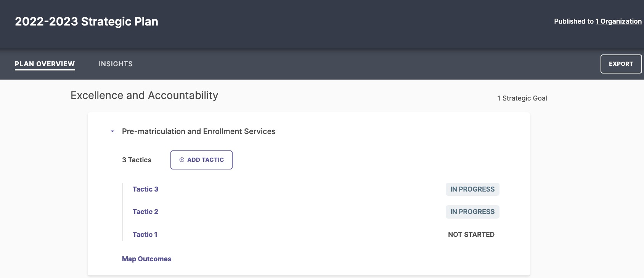The image size is (644, 278).
Task: Click the Export button
Action: 621,64
